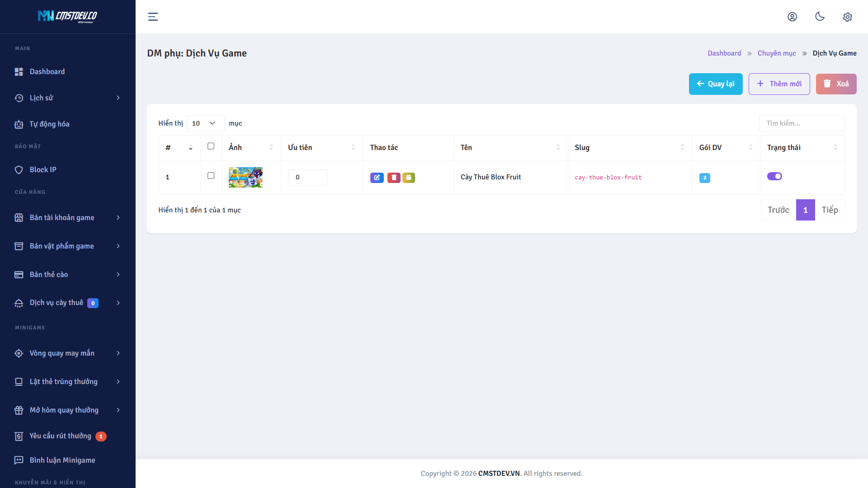
Task: Switch to dark mode with the moon icon
Action: (x=820, y=17)
